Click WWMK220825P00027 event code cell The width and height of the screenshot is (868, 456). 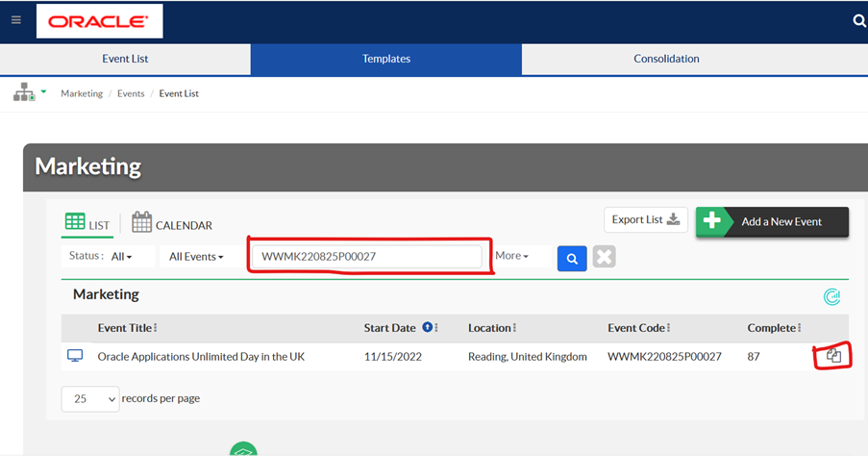[664, 357]
